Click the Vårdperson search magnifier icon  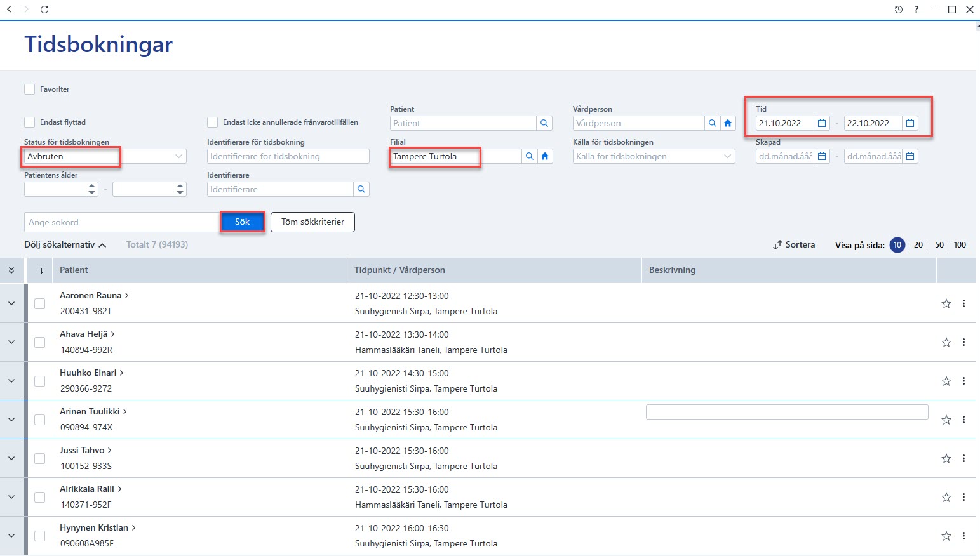pos(713,123)
